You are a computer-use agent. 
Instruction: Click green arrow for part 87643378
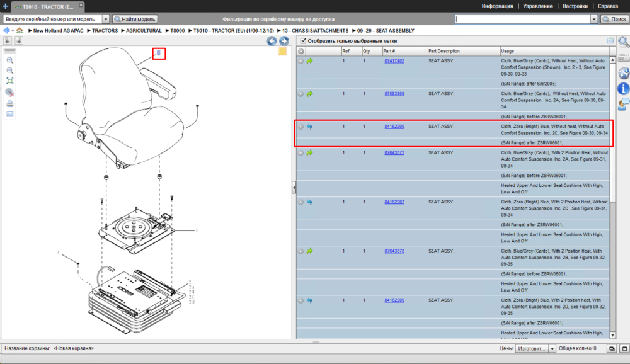point(310,251)
